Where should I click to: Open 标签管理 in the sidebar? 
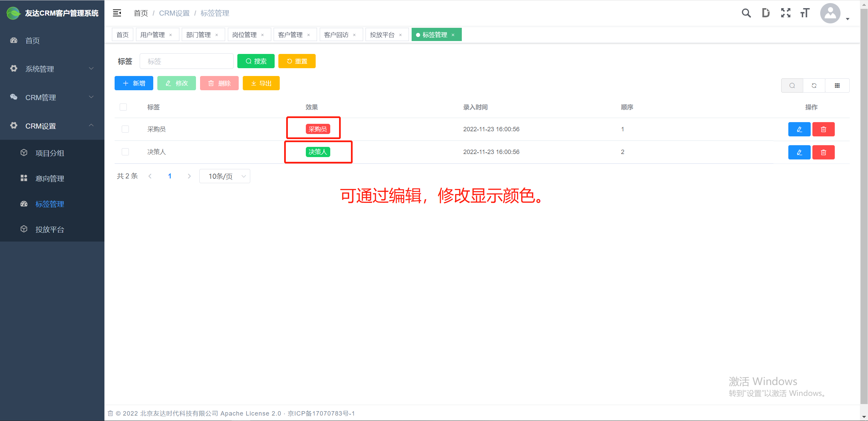(52, 204)
